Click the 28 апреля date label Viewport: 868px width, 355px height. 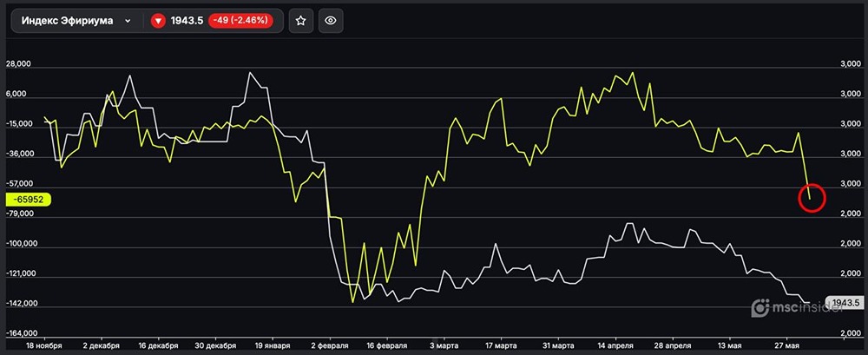pyautogui.click(x=672, y=345)
